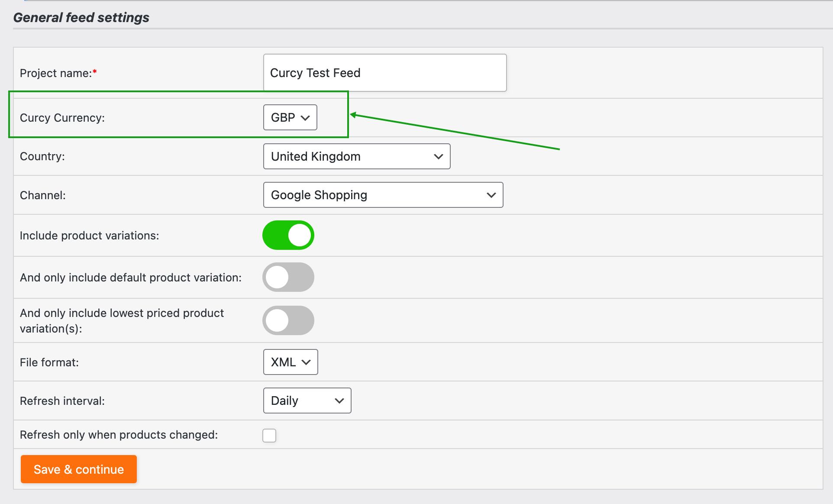833x504 pixels.
Task: Click the Curcy Currency label text
Action: [x=62, y=118]
